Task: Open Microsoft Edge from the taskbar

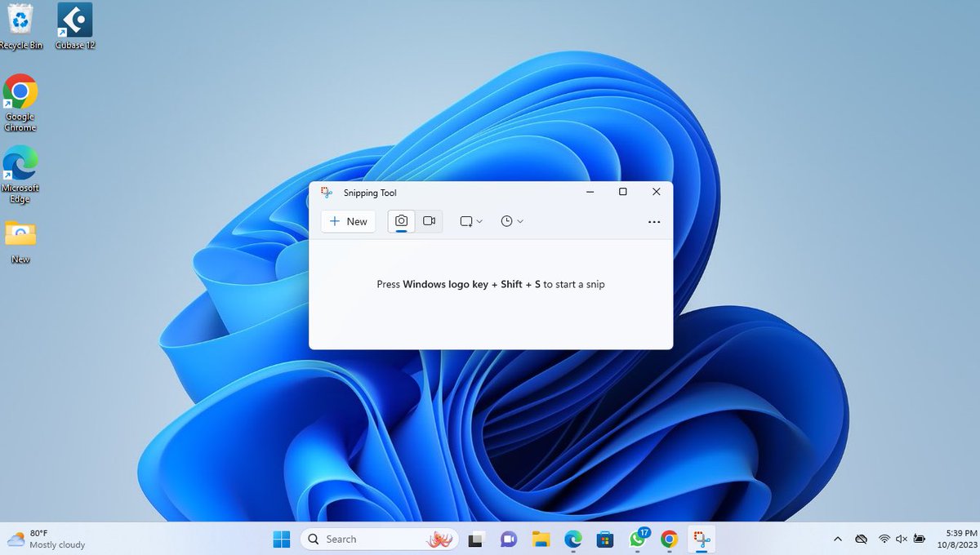Action: [x=572, y=539]
